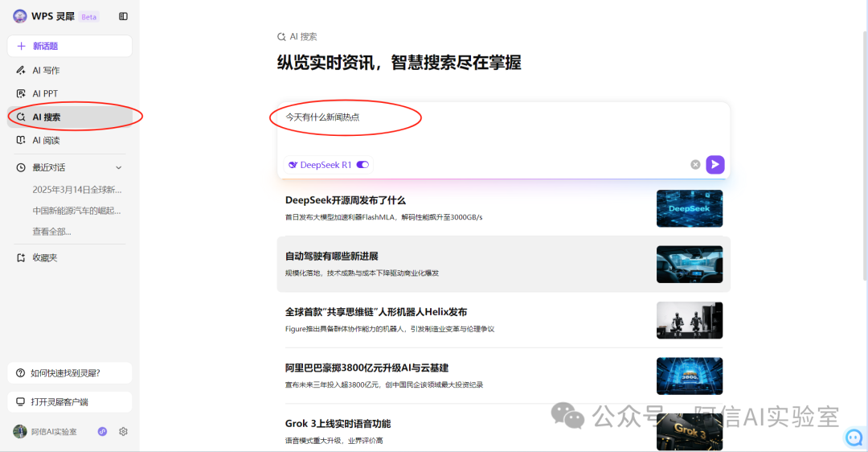Click 查看全部... to view all conversations
868x452 pixels.
coord(51,232)
